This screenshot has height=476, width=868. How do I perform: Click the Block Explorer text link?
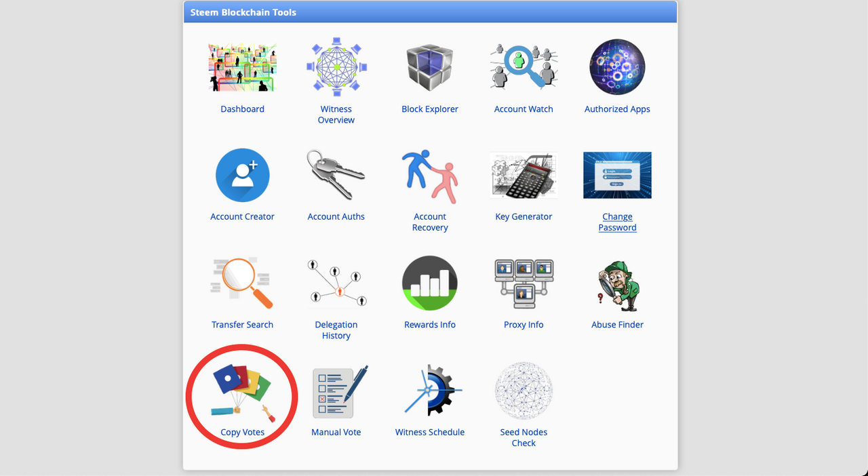pyautogui.click(x=430, y=109)
